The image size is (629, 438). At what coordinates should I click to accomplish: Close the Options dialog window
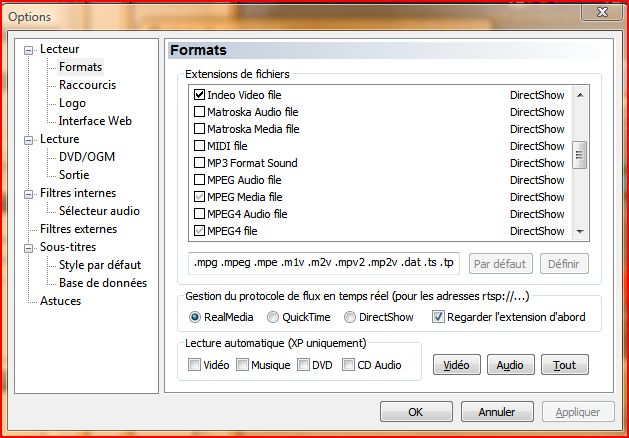click(x=602, y=12)
